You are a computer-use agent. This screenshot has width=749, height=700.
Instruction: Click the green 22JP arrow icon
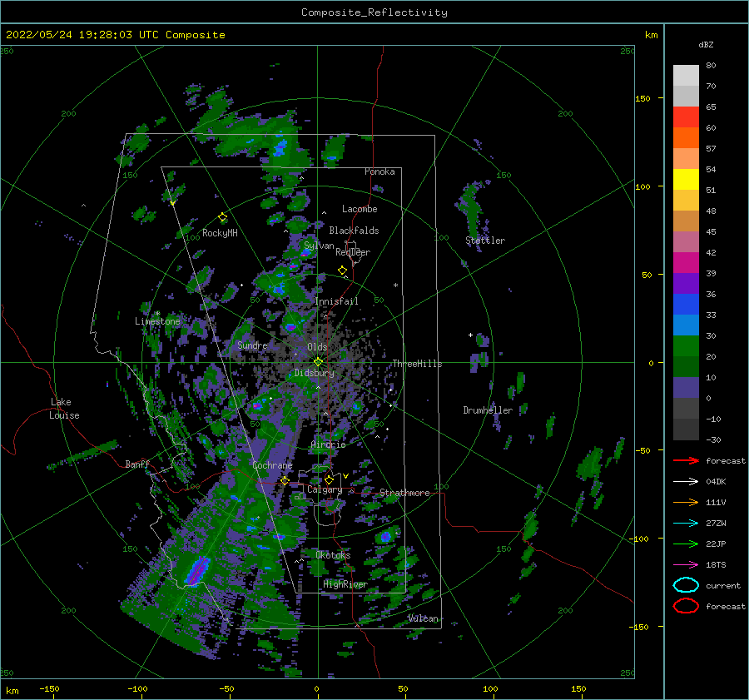(x=686, y=544)
